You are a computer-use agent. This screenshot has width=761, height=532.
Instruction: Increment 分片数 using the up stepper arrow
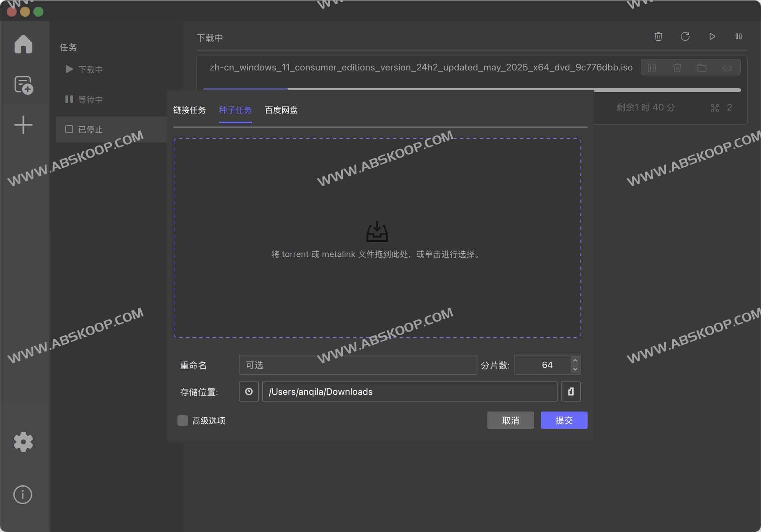tap(575, 361)
